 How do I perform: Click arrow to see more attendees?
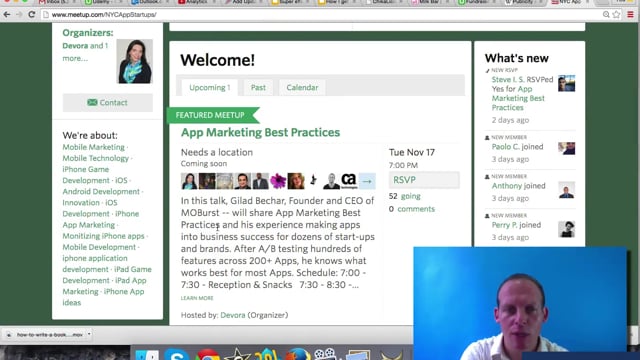point(367,181)
